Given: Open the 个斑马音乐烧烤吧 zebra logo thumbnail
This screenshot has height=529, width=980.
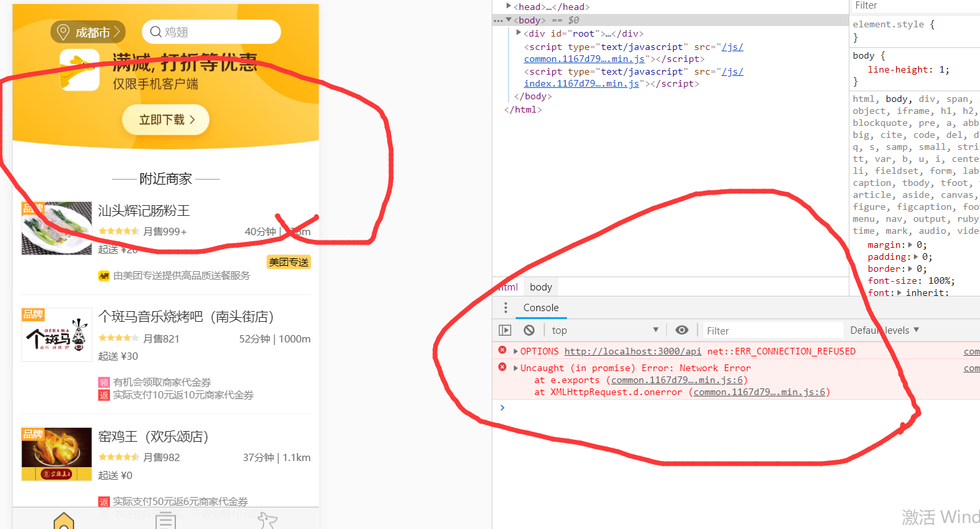Looking at the screenshot, I should tap(57, 334).
